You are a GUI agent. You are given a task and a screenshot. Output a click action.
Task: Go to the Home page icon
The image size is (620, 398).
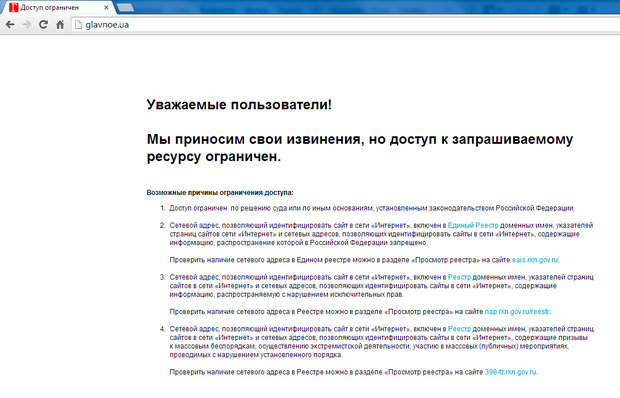[x=60, y=25]
